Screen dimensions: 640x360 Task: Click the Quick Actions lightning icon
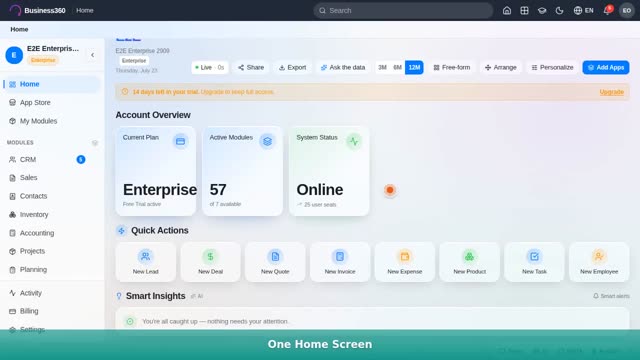coord(121,231)
